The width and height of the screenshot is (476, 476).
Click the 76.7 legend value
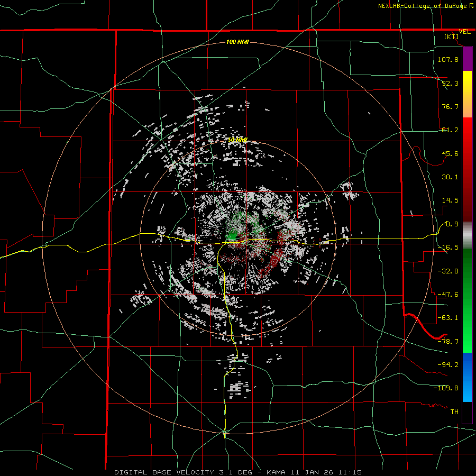coord(450,106)
